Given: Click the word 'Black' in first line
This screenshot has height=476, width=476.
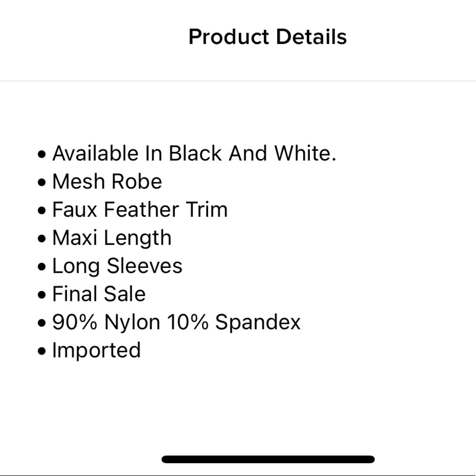Looking at the screenshot, I should tap(195, 154).
